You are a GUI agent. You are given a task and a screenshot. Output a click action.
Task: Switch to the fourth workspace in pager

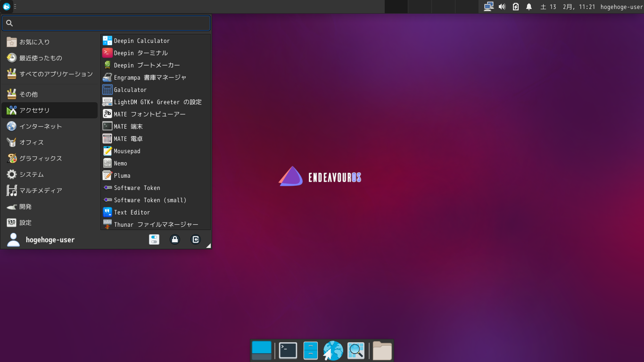pos(467,7)
